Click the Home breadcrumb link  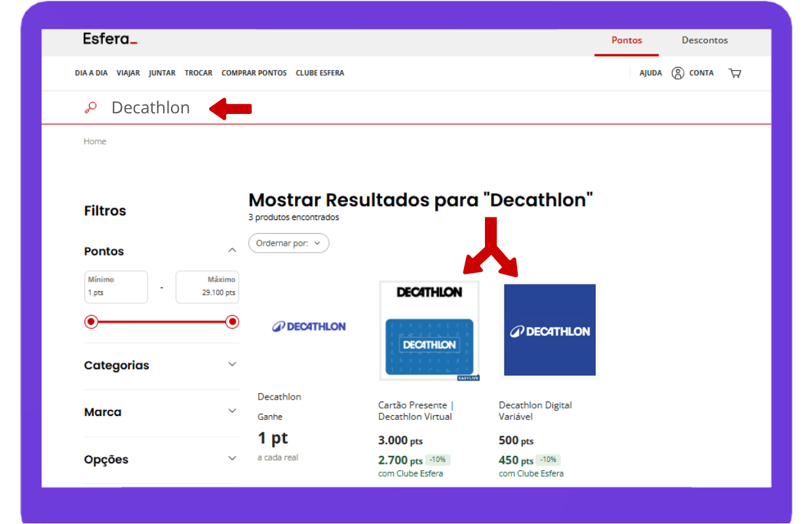point(95,141)
